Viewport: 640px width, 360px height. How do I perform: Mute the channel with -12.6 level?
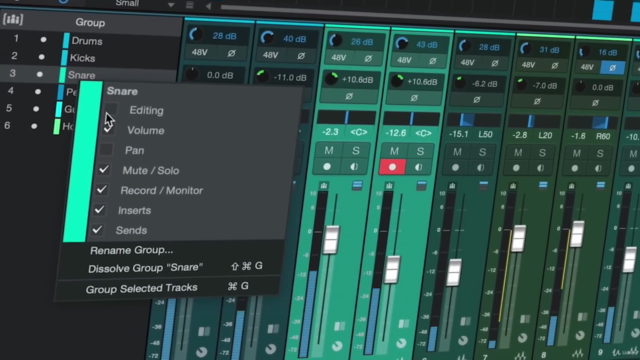(394, 151)
